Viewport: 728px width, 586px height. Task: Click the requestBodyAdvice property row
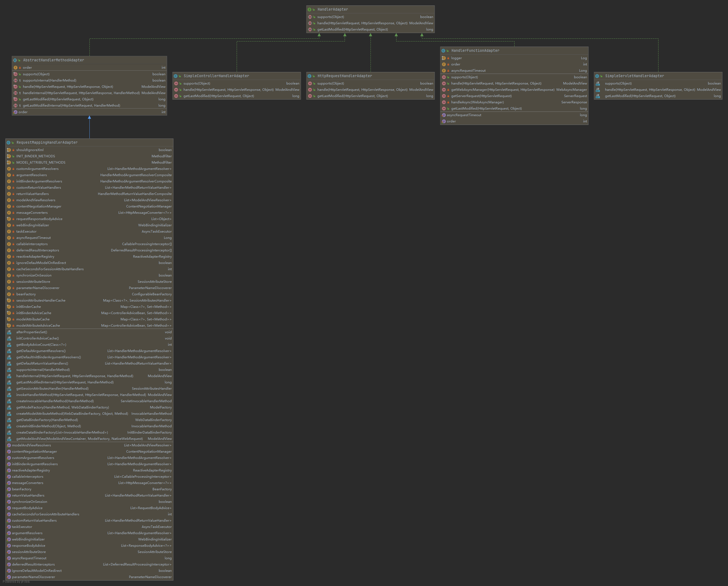89,508
